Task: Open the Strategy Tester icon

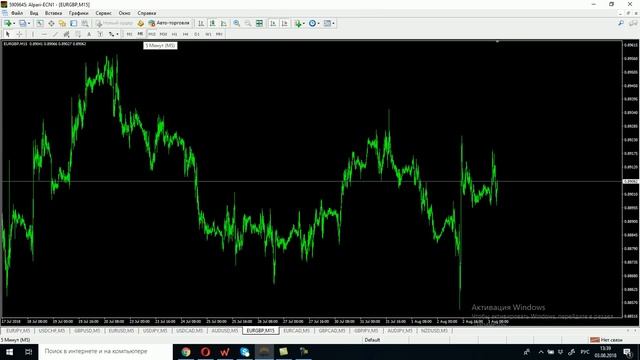Action: pos(84,23)
